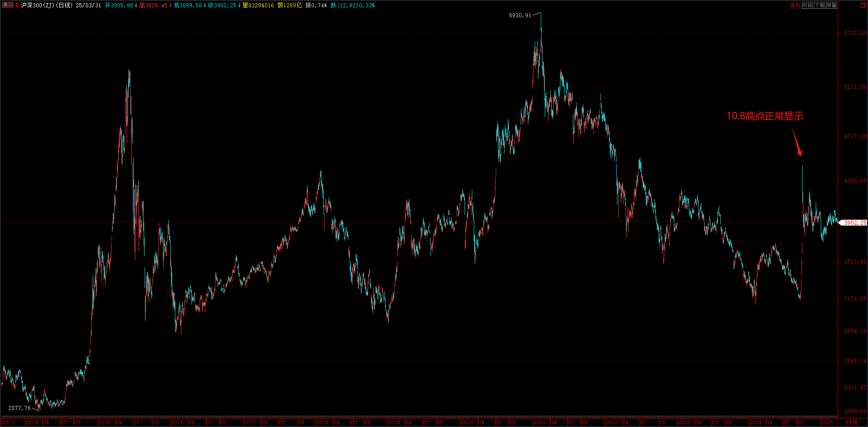Toggle the 复权 adjustment button
The height and width of the screenshot is (427, 868).
point(795,5)
